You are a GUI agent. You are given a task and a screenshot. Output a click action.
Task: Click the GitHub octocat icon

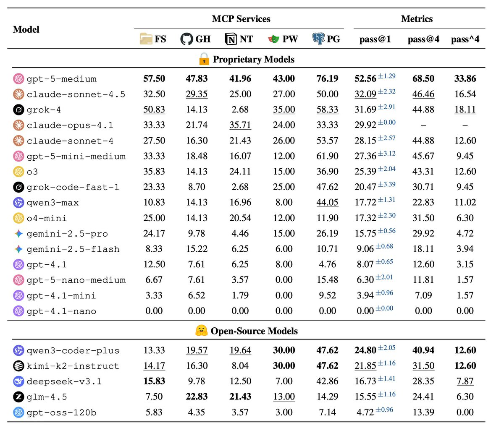(x=186, y=39)
